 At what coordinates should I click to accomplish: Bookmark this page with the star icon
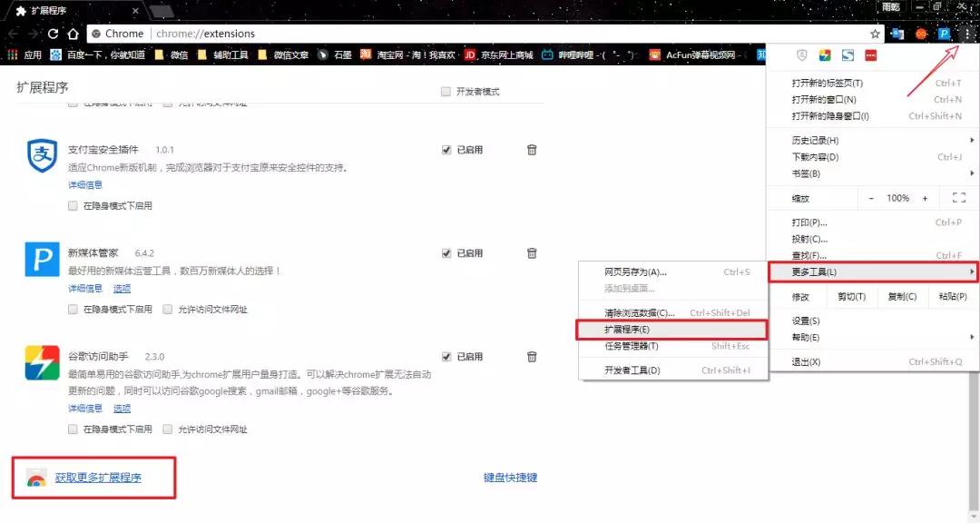coord(875,34)
